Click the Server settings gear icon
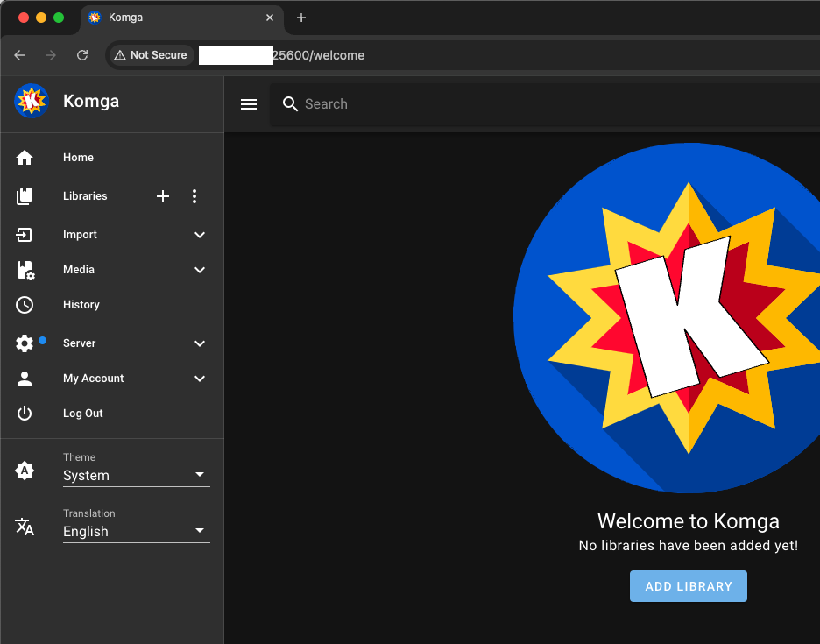Image resolution: width=820 pixels, height=644 pixels. point(25,343)
